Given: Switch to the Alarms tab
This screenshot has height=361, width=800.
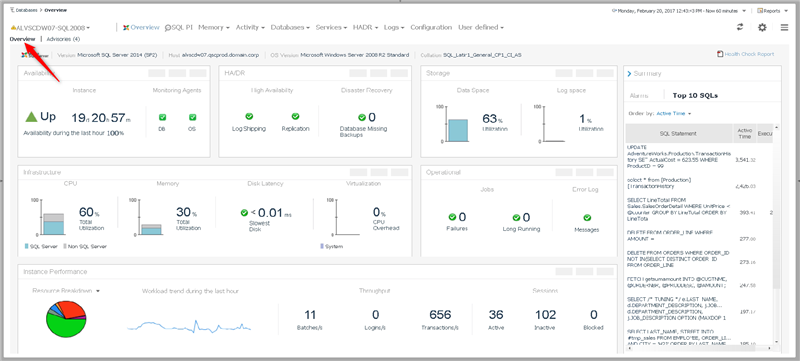Looking at the screenshot, I should tap(639, 95).
